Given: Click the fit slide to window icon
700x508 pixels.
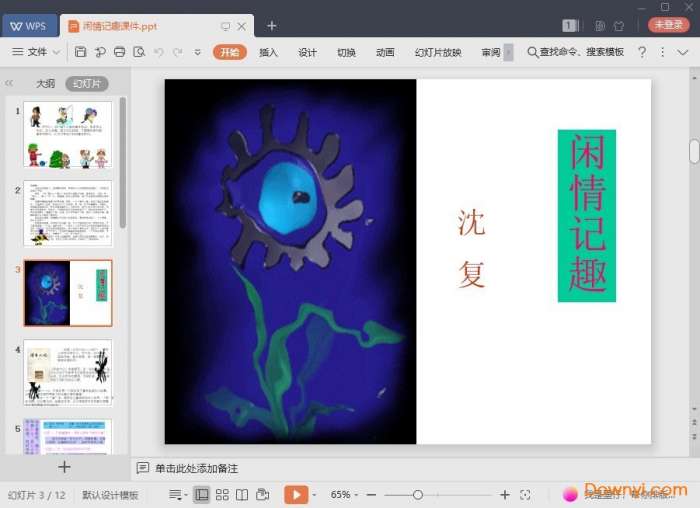Looking at the screenshot, I should click(x=525, y=495).
